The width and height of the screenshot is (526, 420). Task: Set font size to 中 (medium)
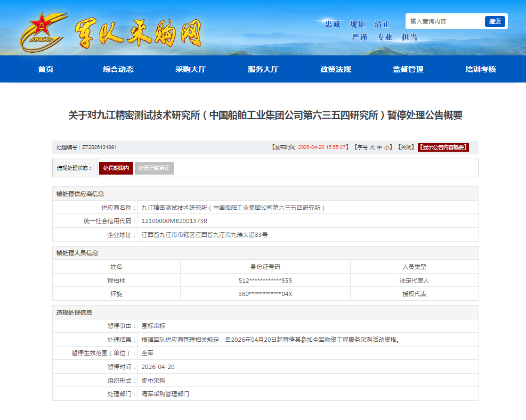pyautogui.click(x=379, y=147)
